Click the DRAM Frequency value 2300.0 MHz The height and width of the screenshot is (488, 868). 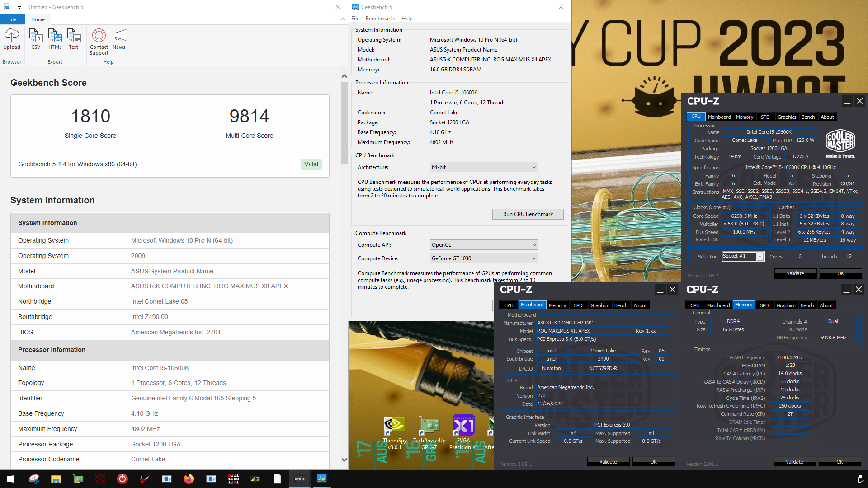click(x=790, y=357)
